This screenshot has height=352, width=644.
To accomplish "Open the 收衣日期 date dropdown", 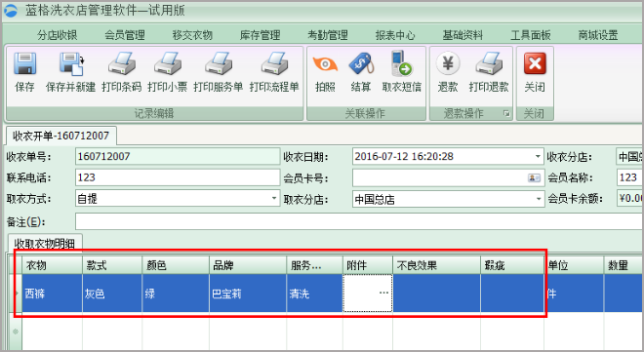I will coord(538,156).
